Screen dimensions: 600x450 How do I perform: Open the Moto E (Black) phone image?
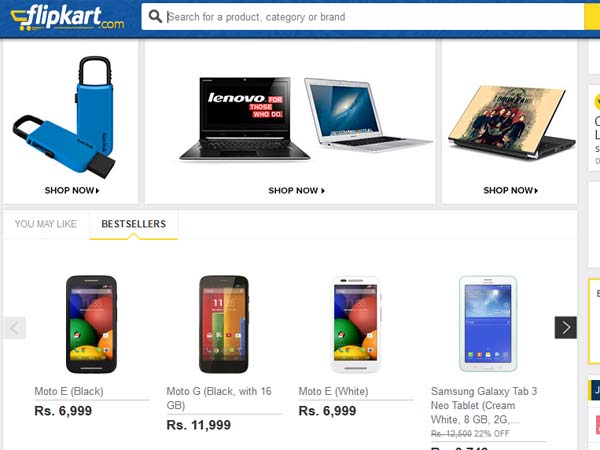(x=91, y=324)
